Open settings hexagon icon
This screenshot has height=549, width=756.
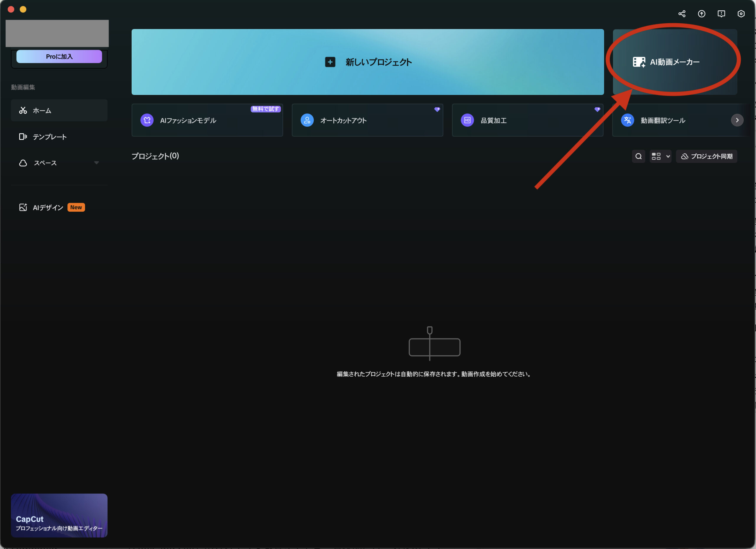[741, 14]
